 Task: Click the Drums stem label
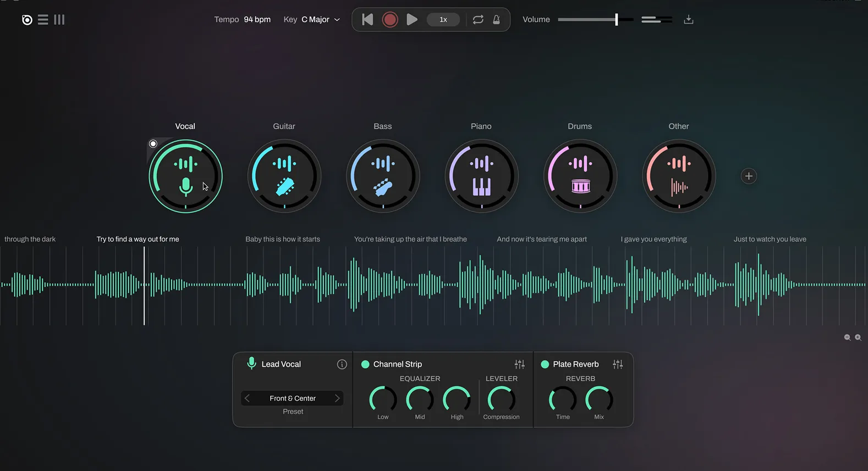click(580, 126)
